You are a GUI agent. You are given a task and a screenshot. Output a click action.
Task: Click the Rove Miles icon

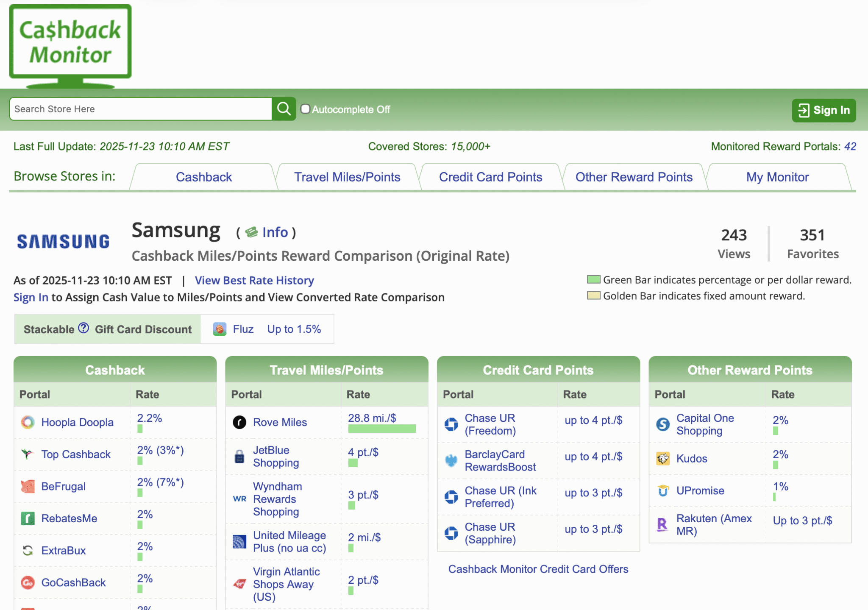[x=239, y=422]
